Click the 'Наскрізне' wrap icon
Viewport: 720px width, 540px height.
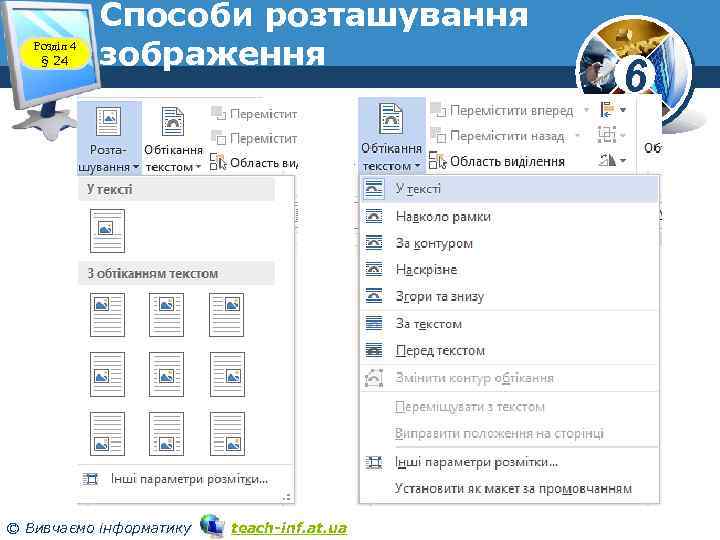click(374, 269)
